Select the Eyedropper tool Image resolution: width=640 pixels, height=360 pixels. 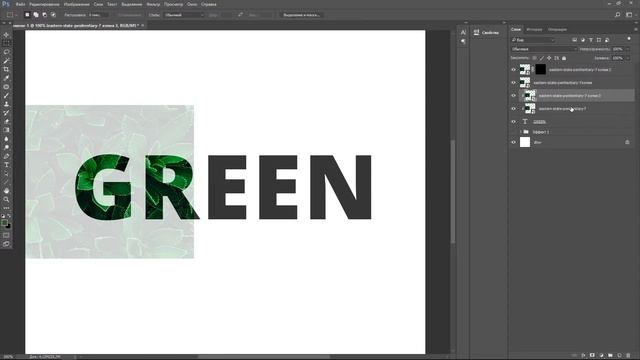(6, 78)
